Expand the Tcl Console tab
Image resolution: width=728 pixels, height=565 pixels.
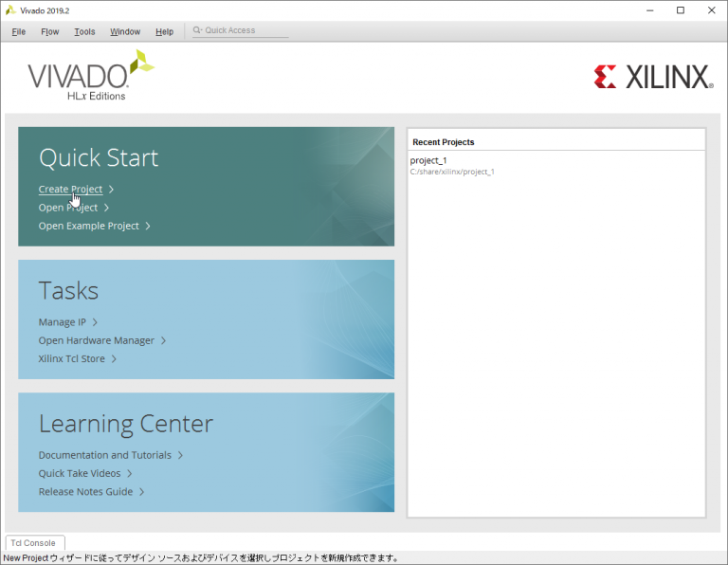(33, 543)
